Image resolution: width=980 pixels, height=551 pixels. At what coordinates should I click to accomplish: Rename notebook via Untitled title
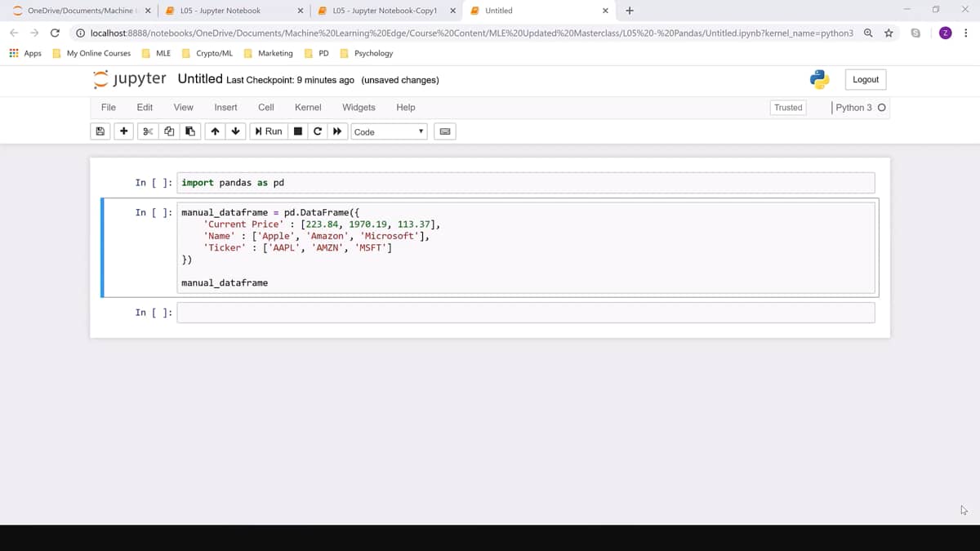200,79
